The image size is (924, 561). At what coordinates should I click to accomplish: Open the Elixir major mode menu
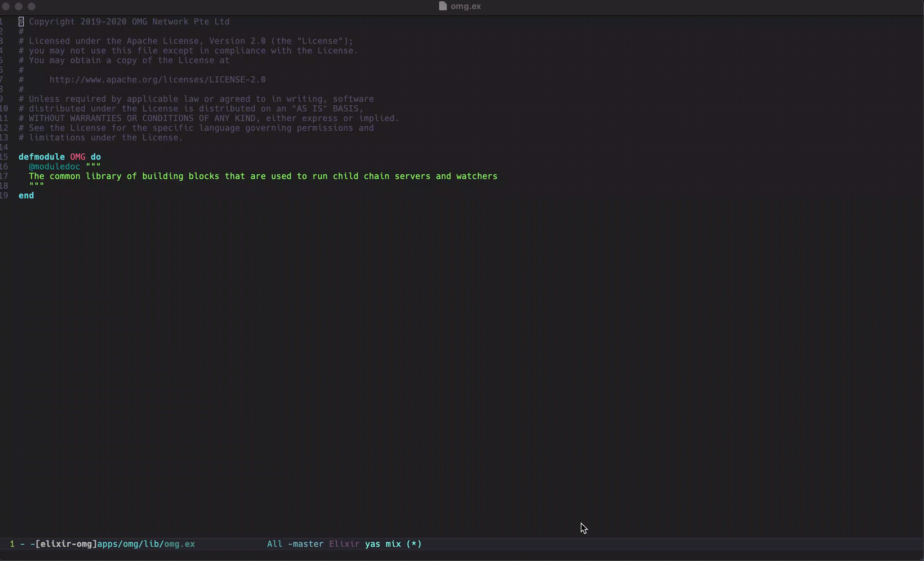(x=344, y=544)
